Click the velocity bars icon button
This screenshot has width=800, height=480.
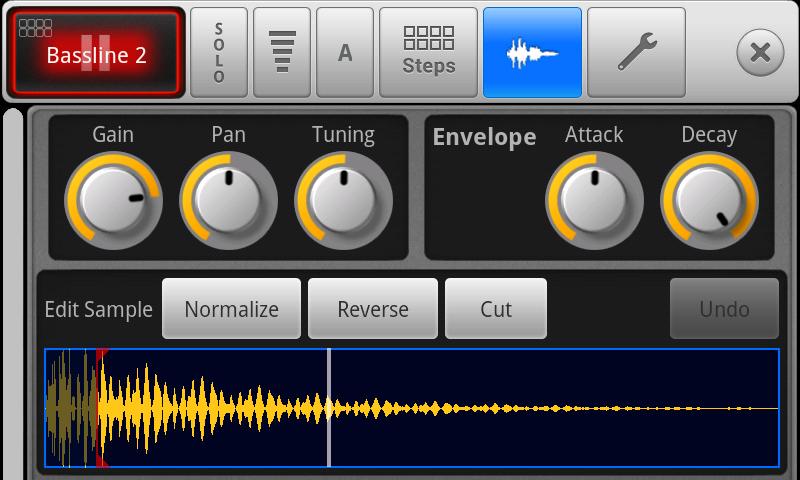tap(282, 53)
